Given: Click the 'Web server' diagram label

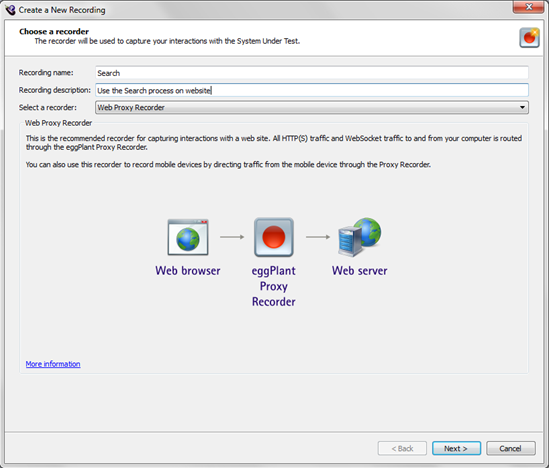Looking at the screenshot, I should 360,271.
